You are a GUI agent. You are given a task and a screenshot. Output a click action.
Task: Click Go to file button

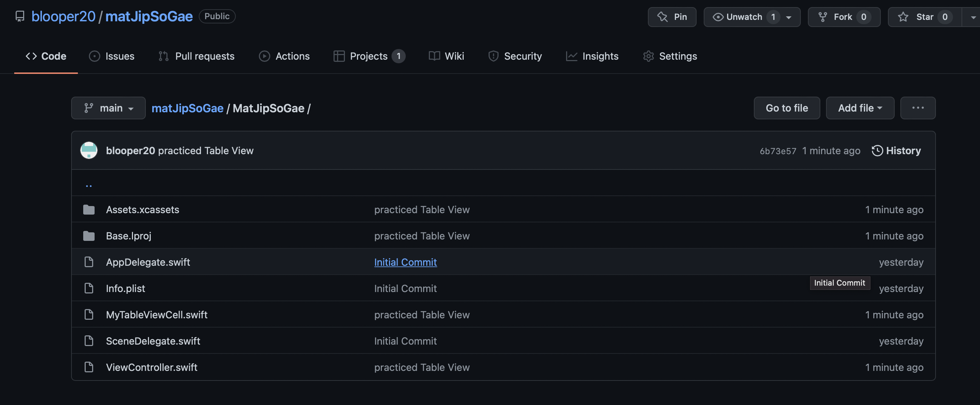pos(787,108)
